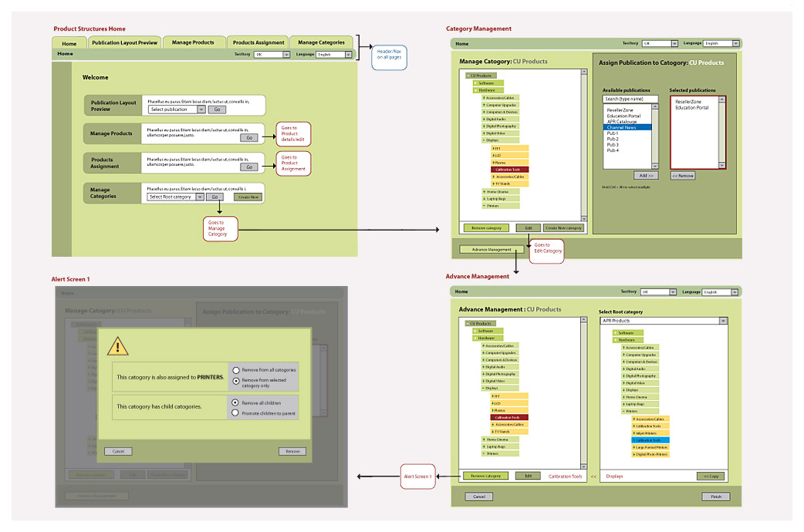Expand Plasma in Manage Category tree

click(493, 162)
